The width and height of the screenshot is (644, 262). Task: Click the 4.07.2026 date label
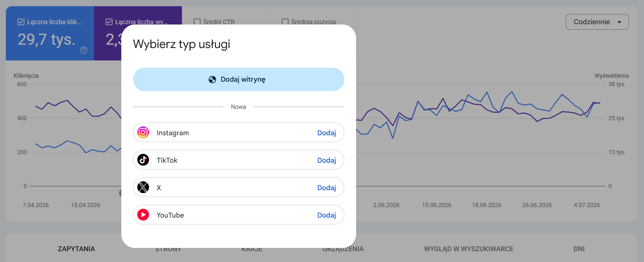coord(587,205)
